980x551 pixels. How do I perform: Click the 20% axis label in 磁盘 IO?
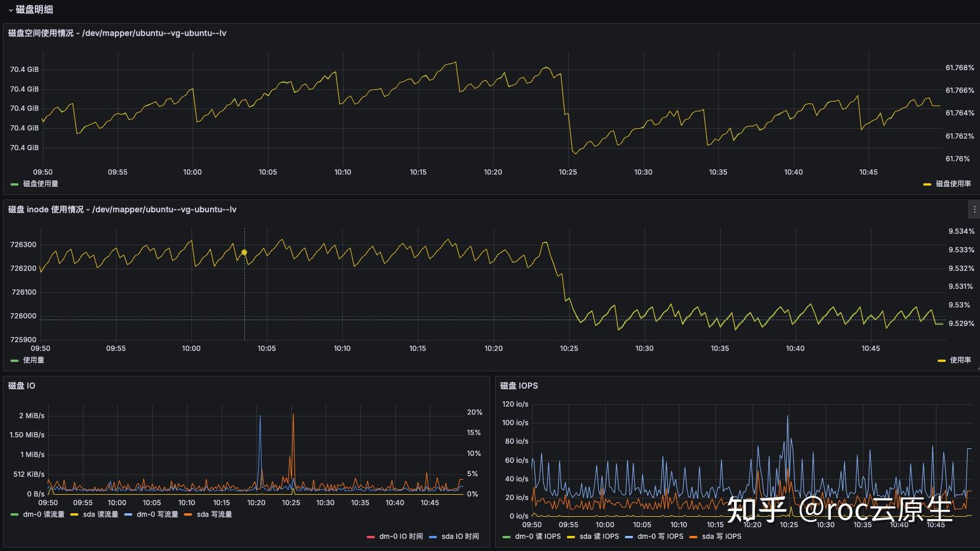click(x=475, y=412)
